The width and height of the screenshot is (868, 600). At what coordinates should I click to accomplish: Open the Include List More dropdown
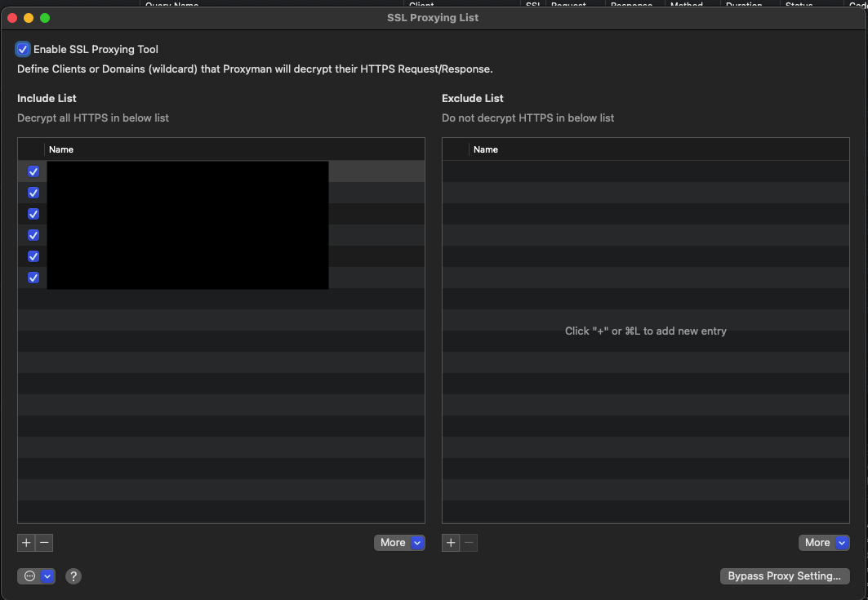coord(399,542)
